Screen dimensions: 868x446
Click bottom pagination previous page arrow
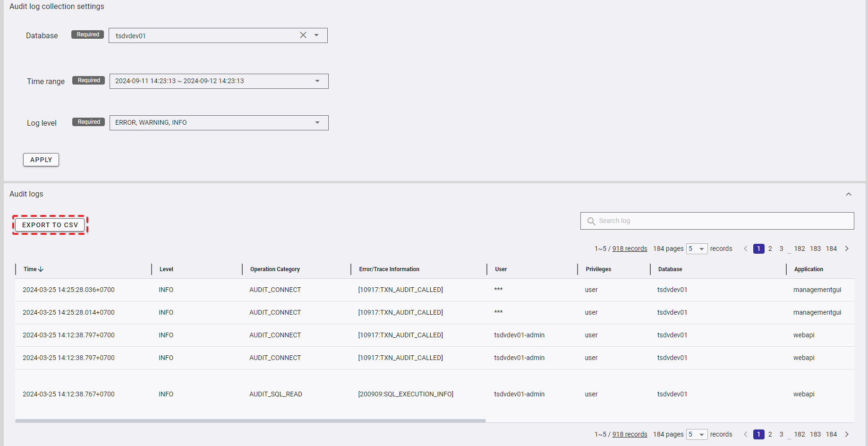coord(746,434)
